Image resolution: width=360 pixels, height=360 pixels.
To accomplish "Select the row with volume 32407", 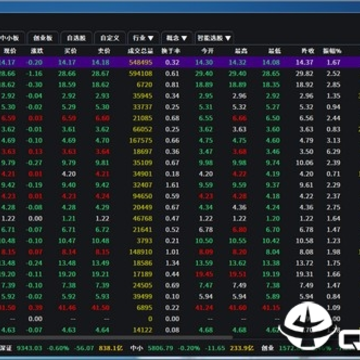I will [x=180, y=185].
